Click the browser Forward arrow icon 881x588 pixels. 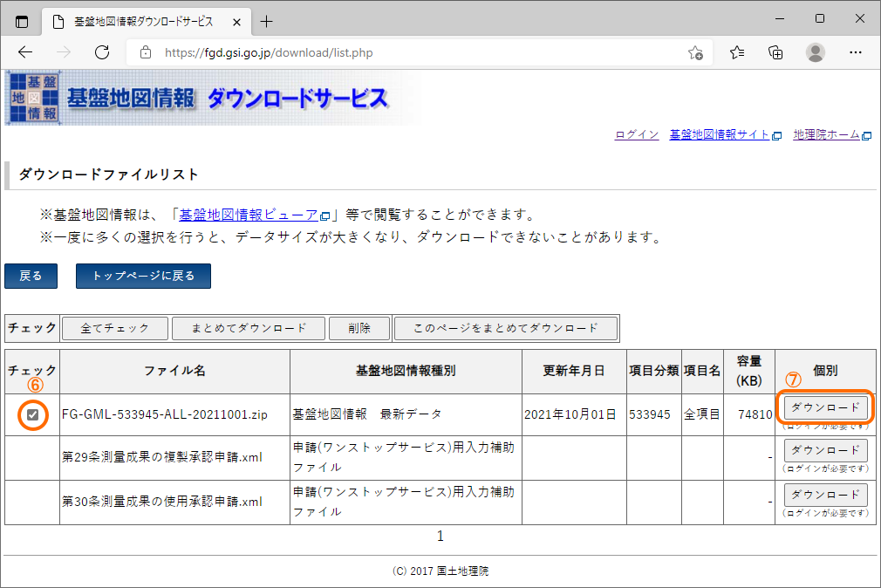pyautogui.click(x=64, y=52)
